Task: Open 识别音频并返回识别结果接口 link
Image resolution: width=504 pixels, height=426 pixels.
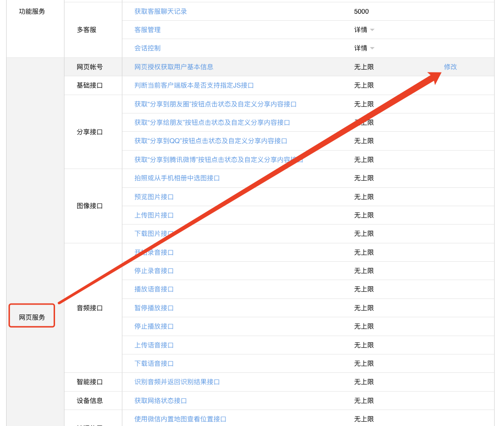Action: (177, 382)
